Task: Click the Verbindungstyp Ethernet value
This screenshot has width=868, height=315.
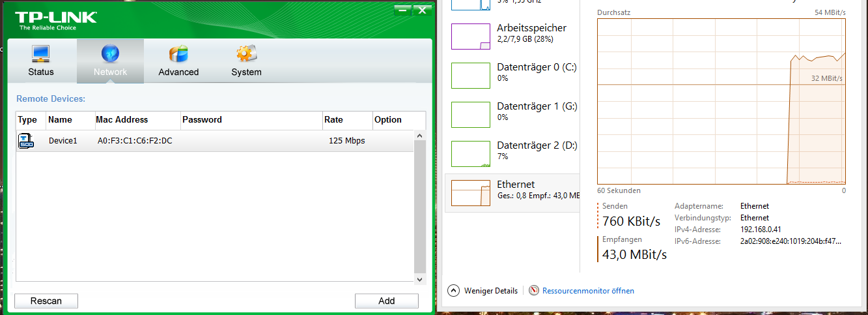Action: click(755, 218)
